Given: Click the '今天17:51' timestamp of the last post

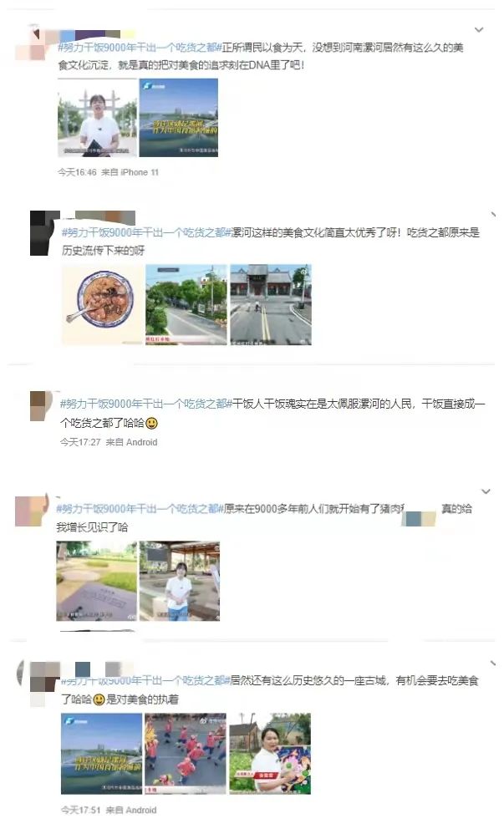Looking at the screenshot, I should pos(80,810).
